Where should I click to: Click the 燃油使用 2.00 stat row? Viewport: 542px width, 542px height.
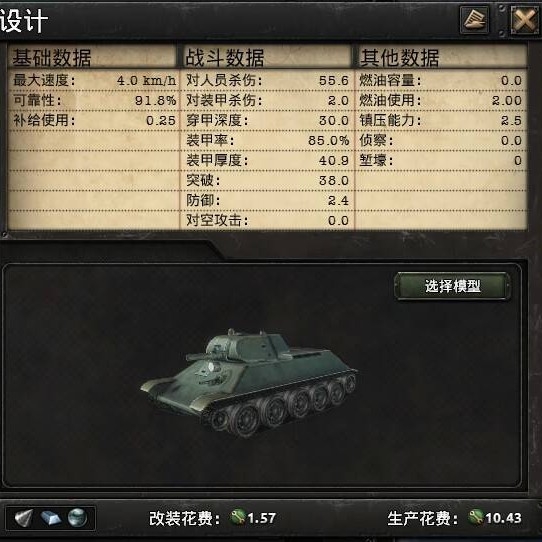tap(441, 101)
